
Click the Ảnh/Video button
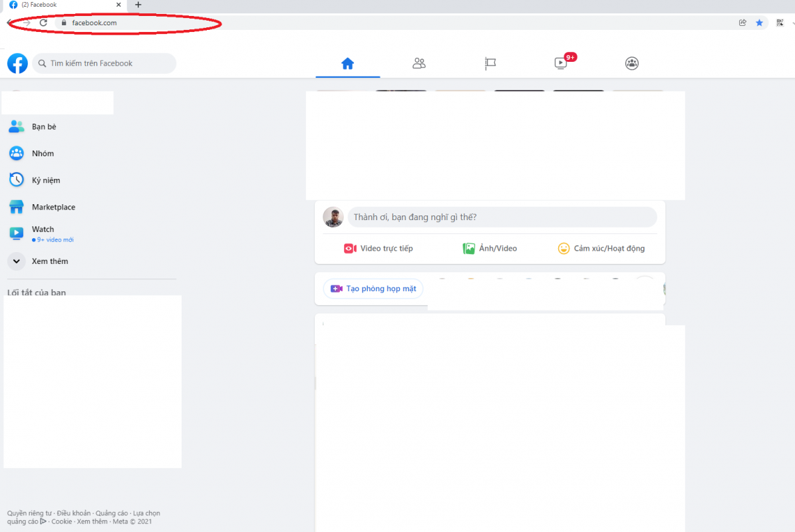490,249
